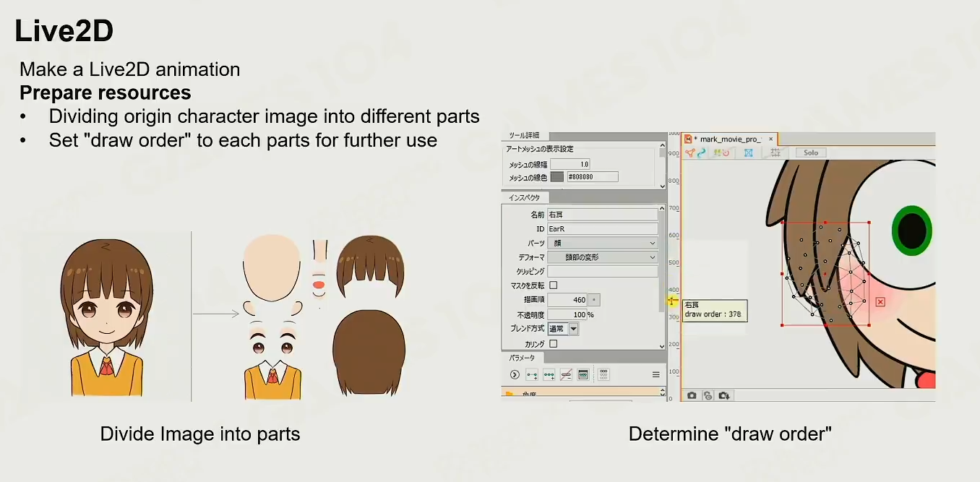Click the round arrow icon in the parameter toolbar
The image size is (980, 482).
[515, 374]
